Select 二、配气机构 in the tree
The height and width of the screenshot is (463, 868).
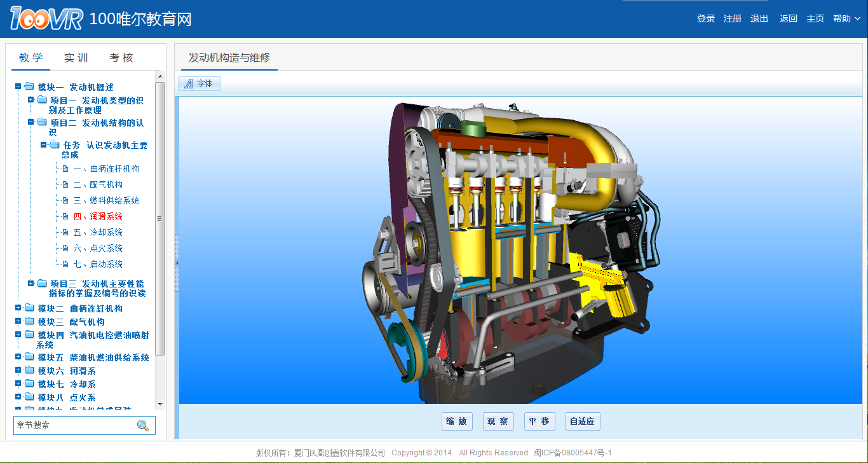coord(97,185)
